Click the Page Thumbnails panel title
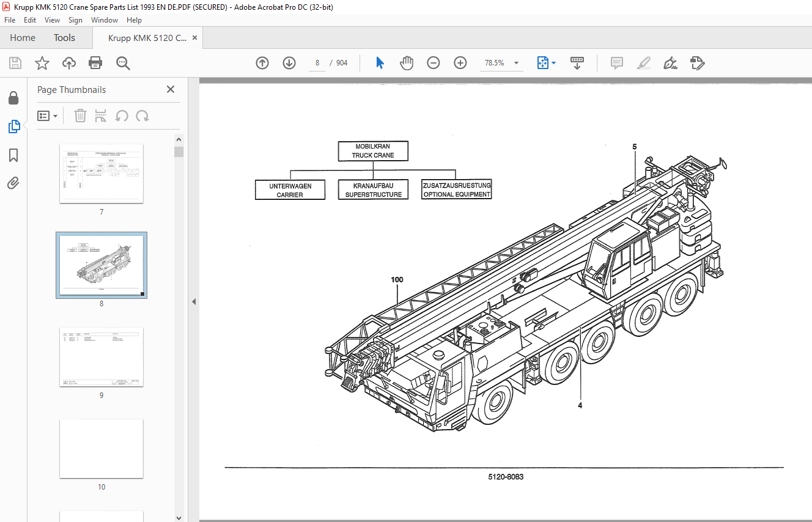This screenshot has height=522, width=812. (72, 90)
